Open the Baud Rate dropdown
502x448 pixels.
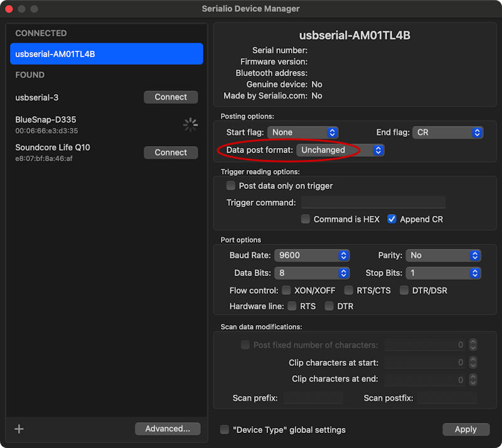coord(312,255)
